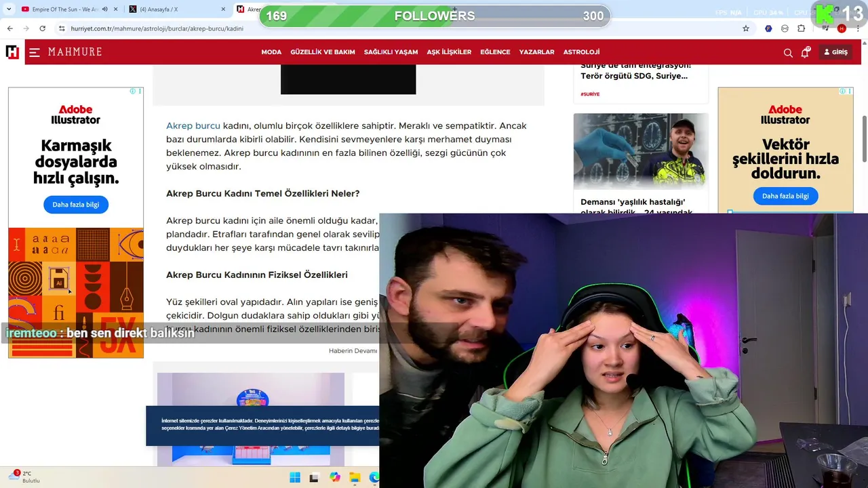This screenshot has width=868, height=488.
Task: Click the page vertical scrollbar thumb
Action: point(864,138)
